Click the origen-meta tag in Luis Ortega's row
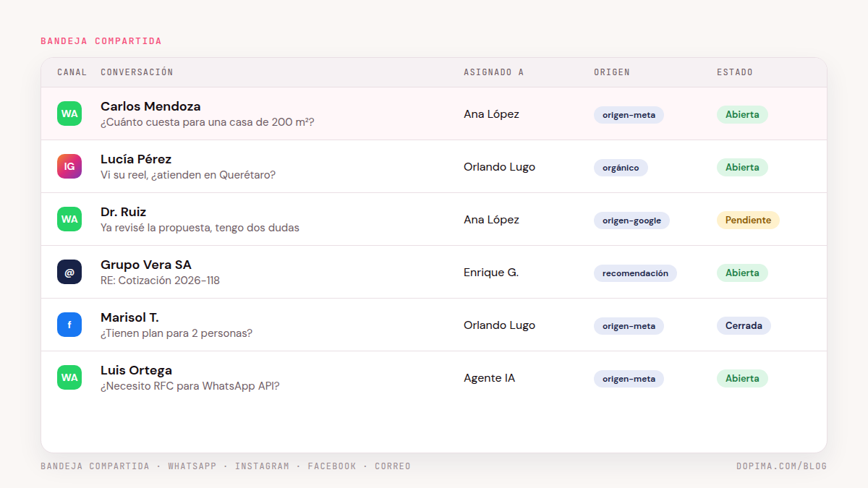 click(629, 378)
